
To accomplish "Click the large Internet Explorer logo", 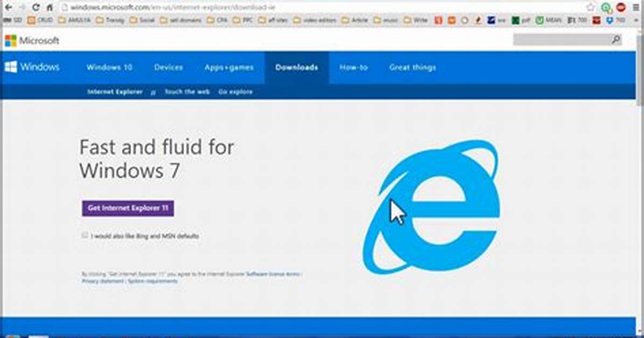I will click(x=431, y=207).
